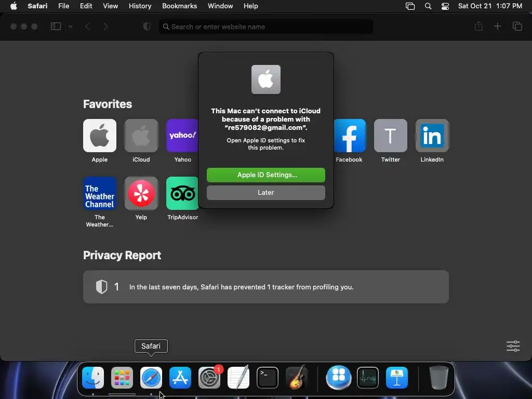The width and height of the screenshot is (532, 399).
Task: Open the History menu
Action: (x=140, y=6)
